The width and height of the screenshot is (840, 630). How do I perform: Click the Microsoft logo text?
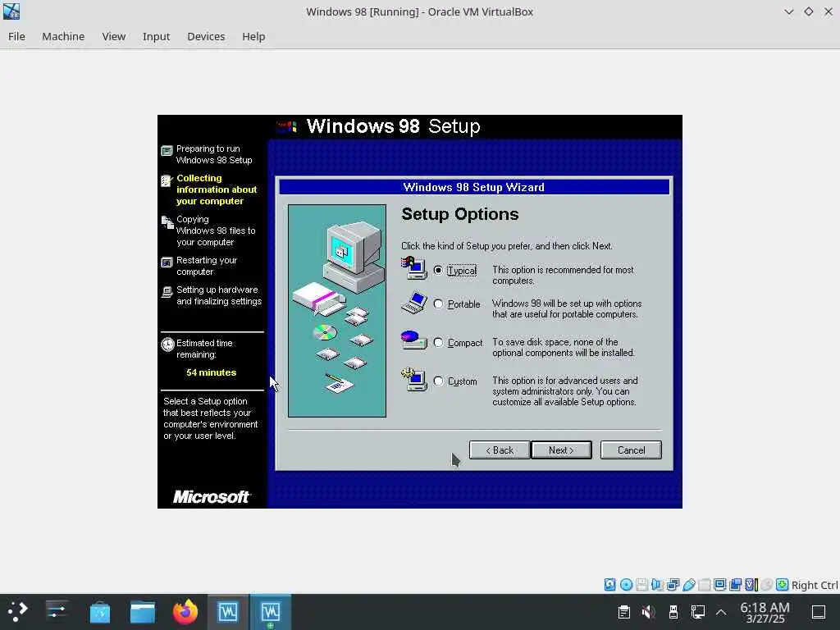211,497
